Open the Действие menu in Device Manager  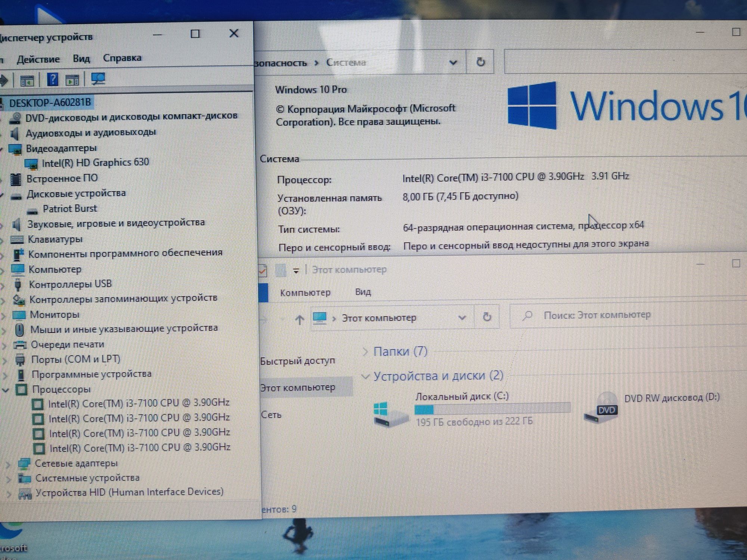(x=38, y=59)
